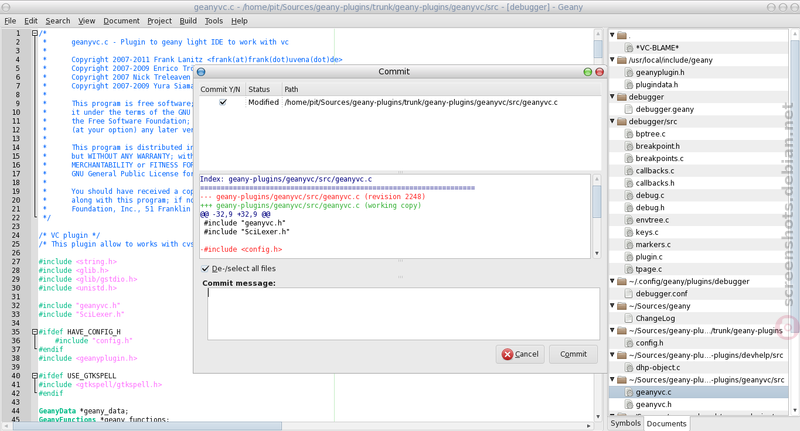The image size is (800, 431).
Task: Open the Build menu
Action: 188,21
